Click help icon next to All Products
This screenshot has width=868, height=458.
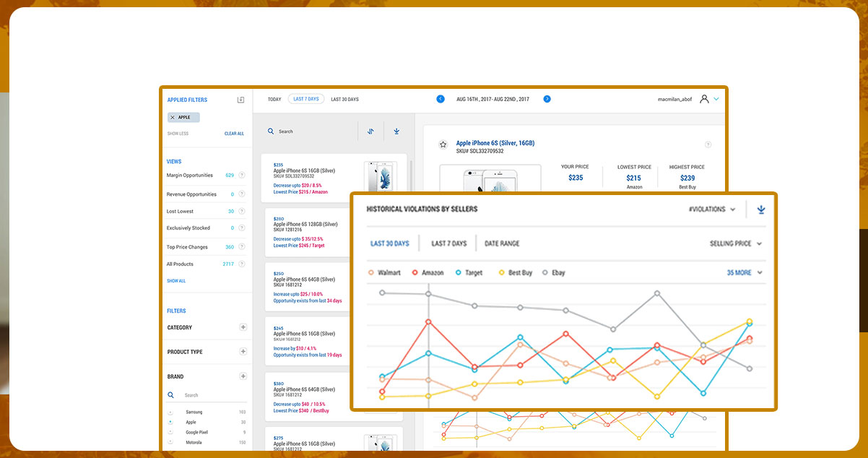coord(241,264)
